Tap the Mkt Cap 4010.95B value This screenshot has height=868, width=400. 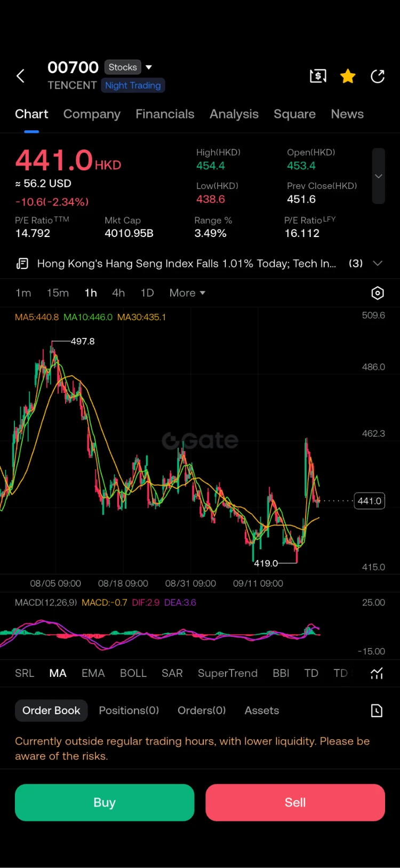pos(129,233)
